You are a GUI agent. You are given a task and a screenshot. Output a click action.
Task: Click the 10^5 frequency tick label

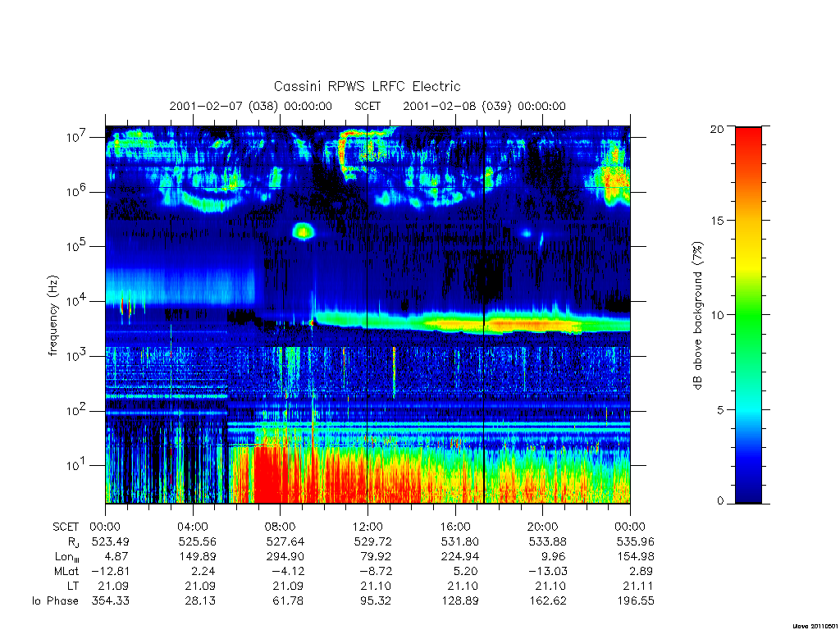[x=76, y=246]
